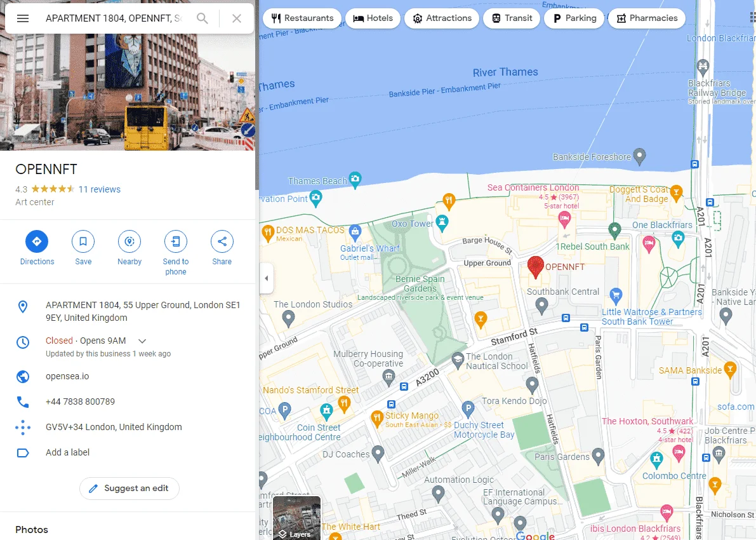Clear the search with the X icon
The width and height of the screenshot is (756, 540).
click(x=236, y=18)
